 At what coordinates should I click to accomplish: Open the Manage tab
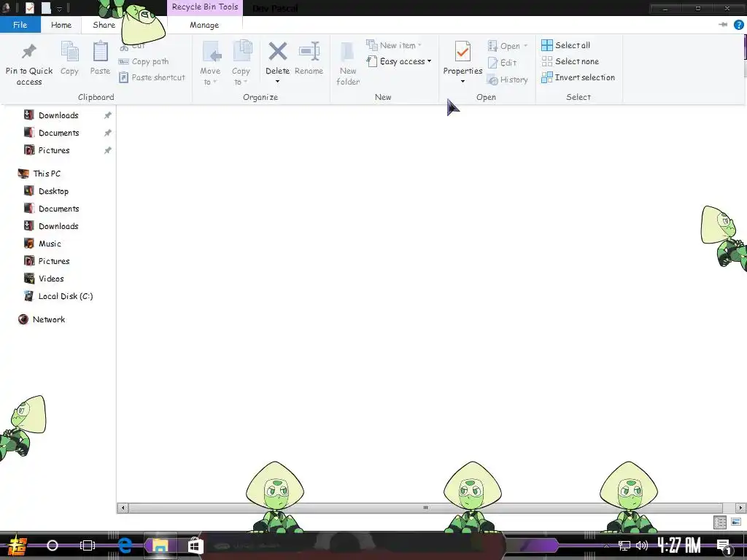click(x=204, y=25)
